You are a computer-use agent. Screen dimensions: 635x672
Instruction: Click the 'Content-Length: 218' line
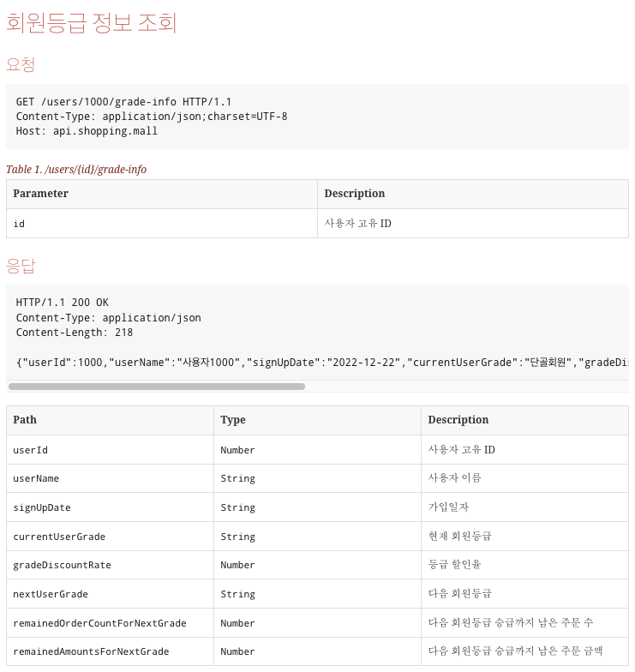[x=74, y=333]
